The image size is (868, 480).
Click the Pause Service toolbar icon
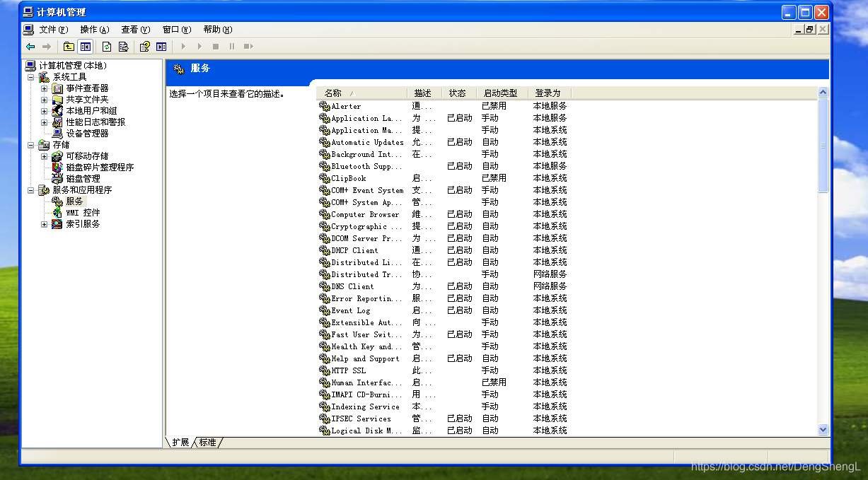pos(231,47)
